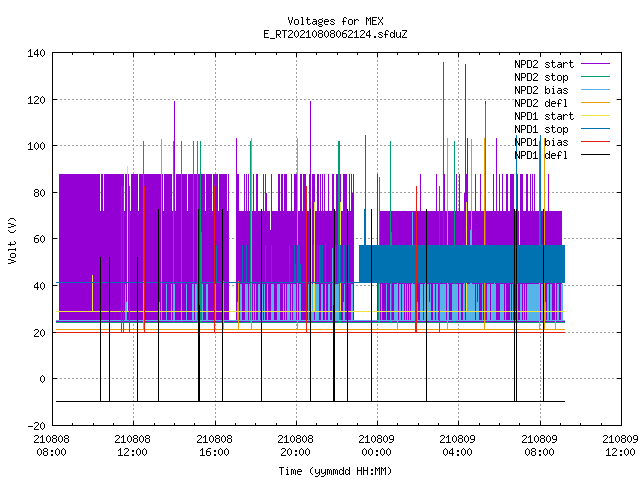
Task: Click the y-axis tick value 40
Action: pyautogui.click(x=39, y=286)
